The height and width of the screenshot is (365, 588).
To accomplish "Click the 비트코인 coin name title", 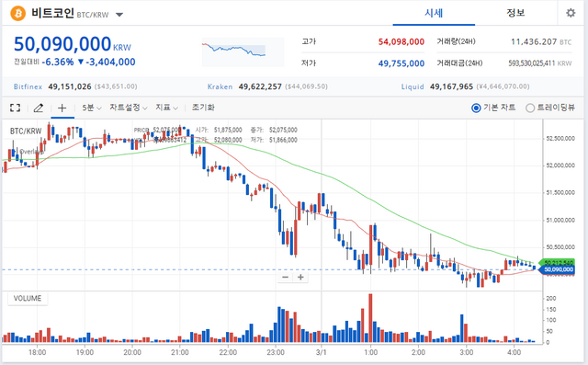I will (x=53, y=13).
